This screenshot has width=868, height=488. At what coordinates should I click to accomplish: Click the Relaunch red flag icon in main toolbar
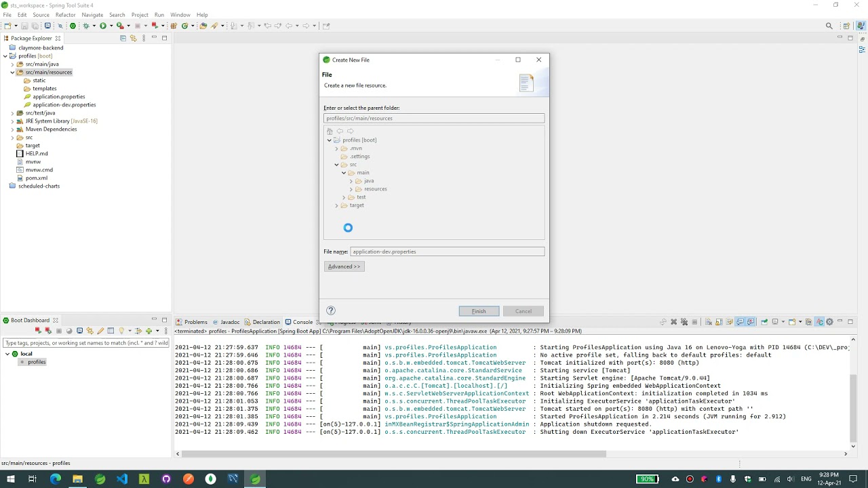coord(155,26)
